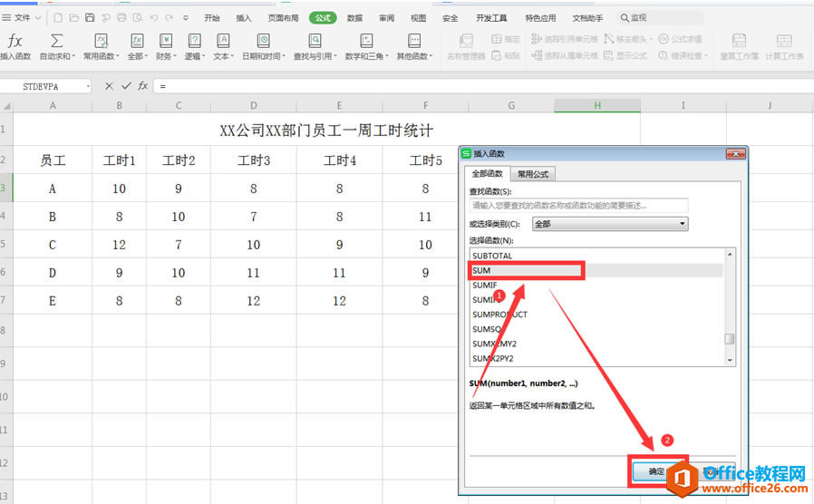Viewport: 814px width, 504px height.
Task: Switch to the 视图 ribbon tab
Action: (418, 17)
